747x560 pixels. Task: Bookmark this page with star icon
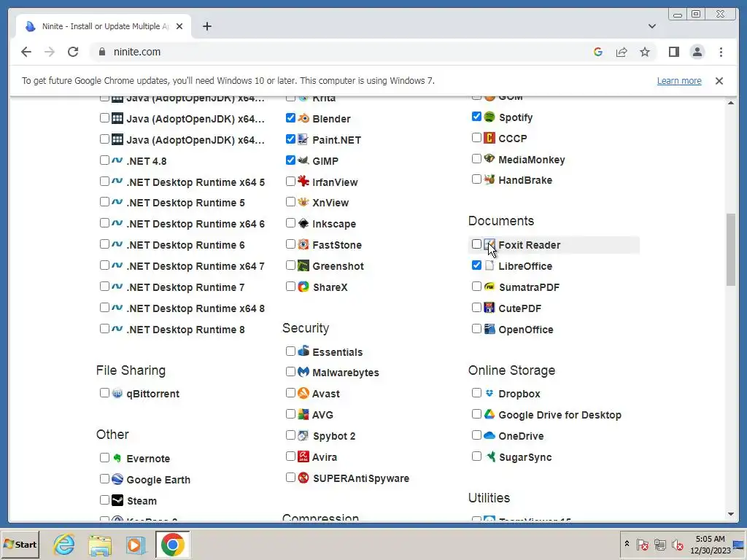click(x=645, y=52)
